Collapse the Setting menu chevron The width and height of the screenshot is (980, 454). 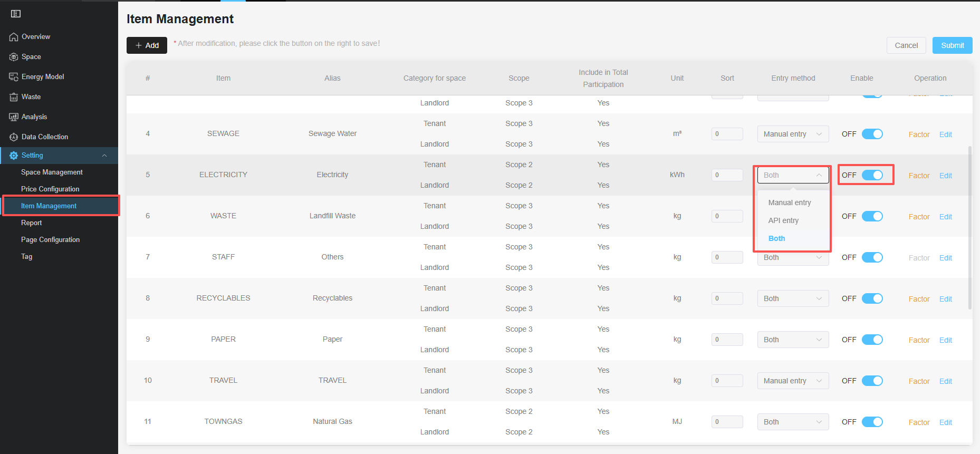click(104, 156)
